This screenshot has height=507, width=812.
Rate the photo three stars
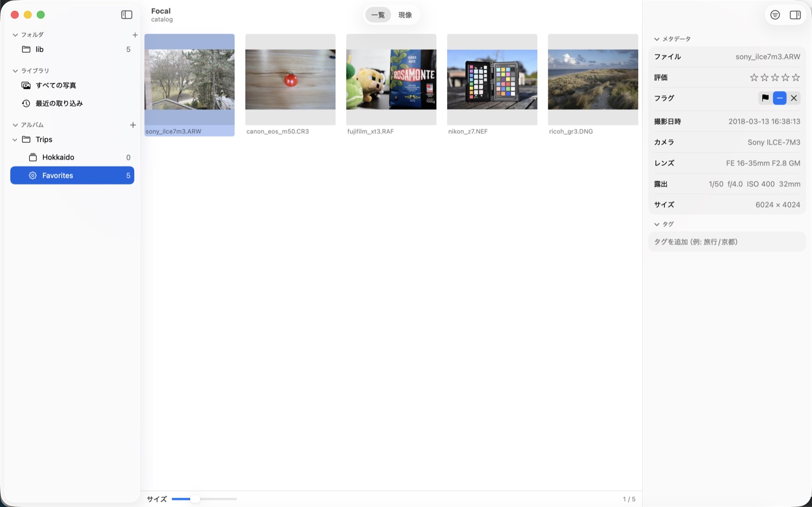pyautogui.click(x=775, y=77)
